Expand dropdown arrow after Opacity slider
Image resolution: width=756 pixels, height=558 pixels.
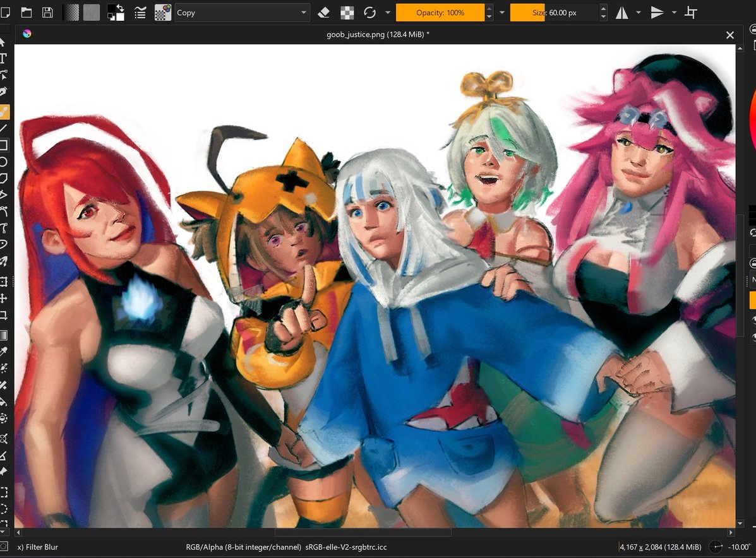[x=502, y=13]
